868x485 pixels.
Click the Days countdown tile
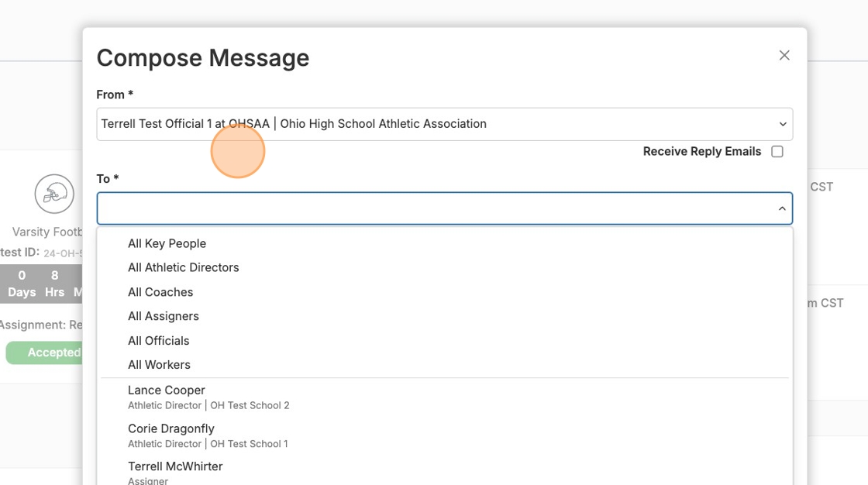(x=22, y=284)
